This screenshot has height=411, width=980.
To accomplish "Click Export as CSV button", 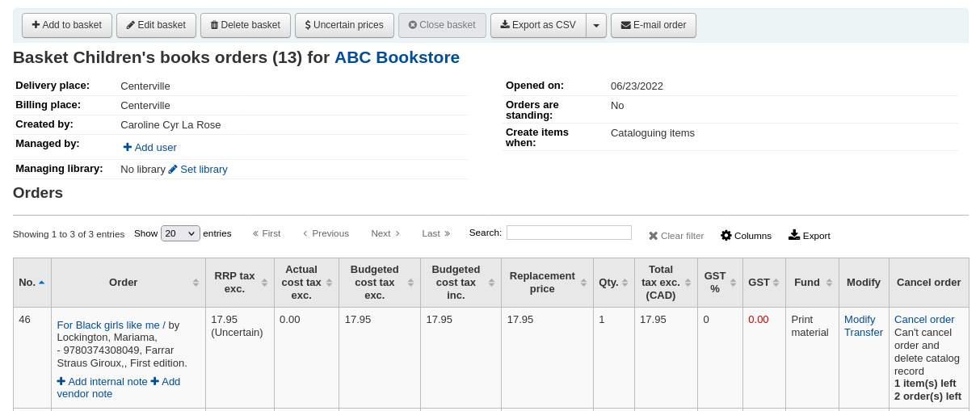I will [538, 25].
